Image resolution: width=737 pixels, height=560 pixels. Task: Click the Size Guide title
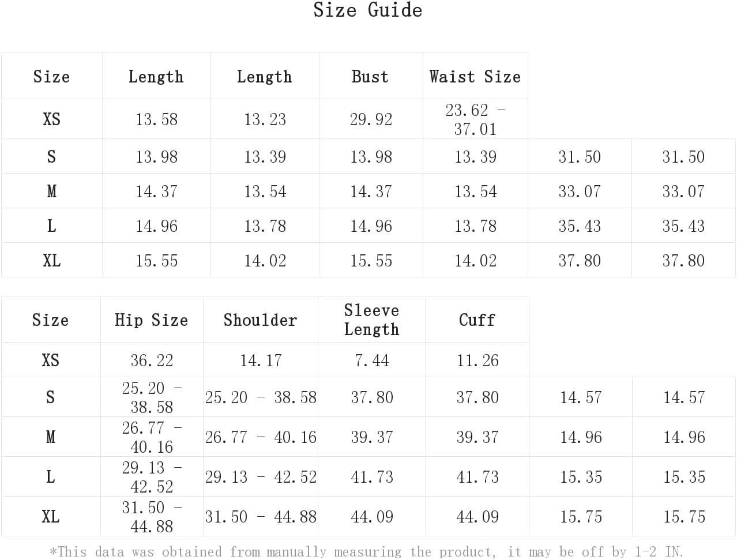(367, 10)
